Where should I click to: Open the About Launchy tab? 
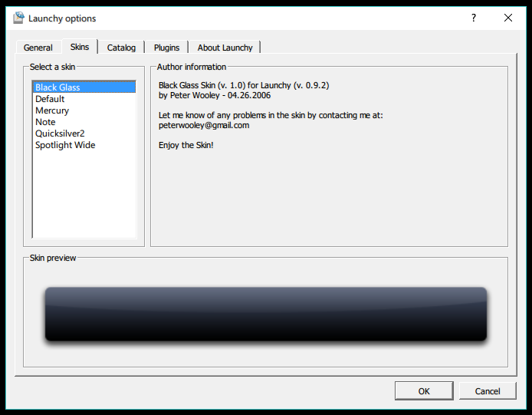(225, 48)
